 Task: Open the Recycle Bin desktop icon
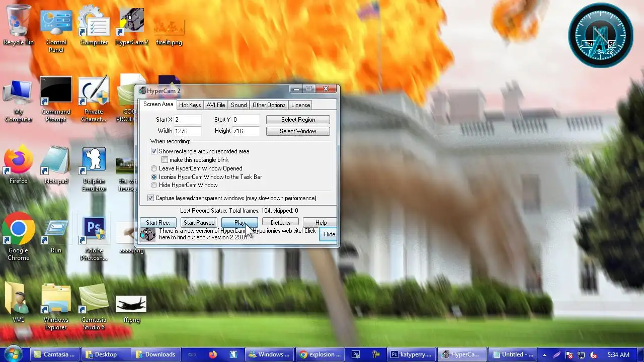(19, 25)
